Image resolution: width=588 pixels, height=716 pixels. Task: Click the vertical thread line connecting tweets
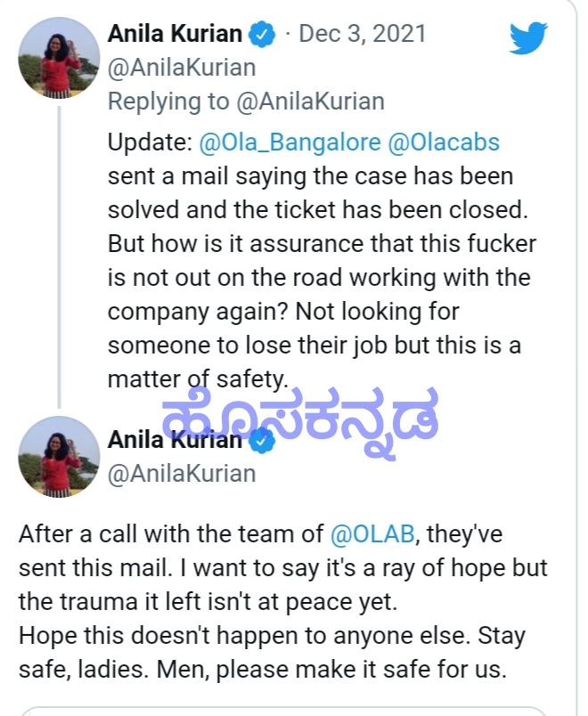tap(60, 249)
